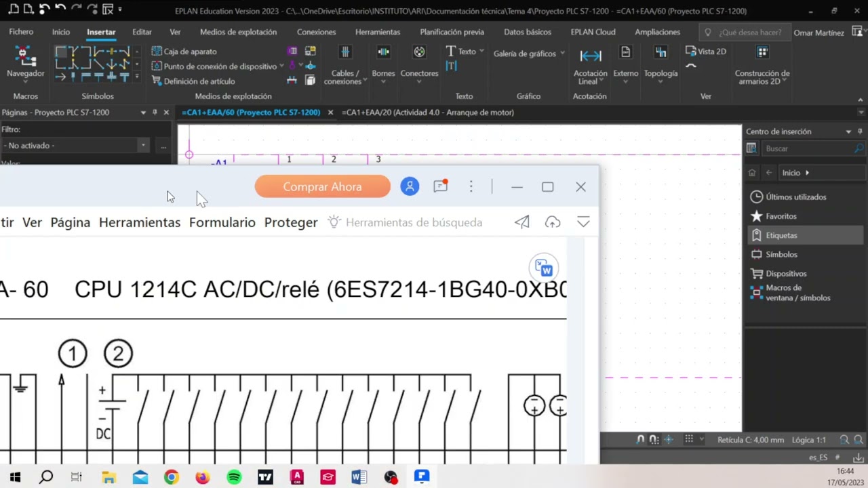Open the Formulario menu in PDF viewer

[222, 222]
